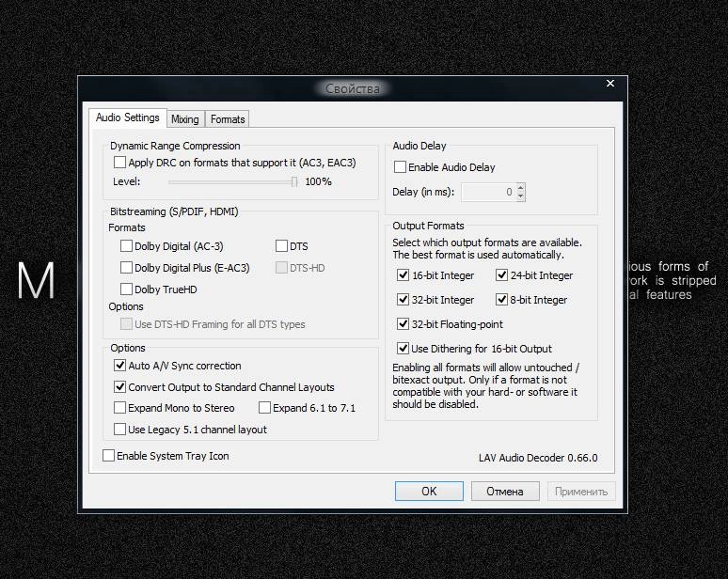Uncheck Convert Output to Standard Channel Layouts
Image resolution: width=728 pixels, height=579 pixels.
119,386
